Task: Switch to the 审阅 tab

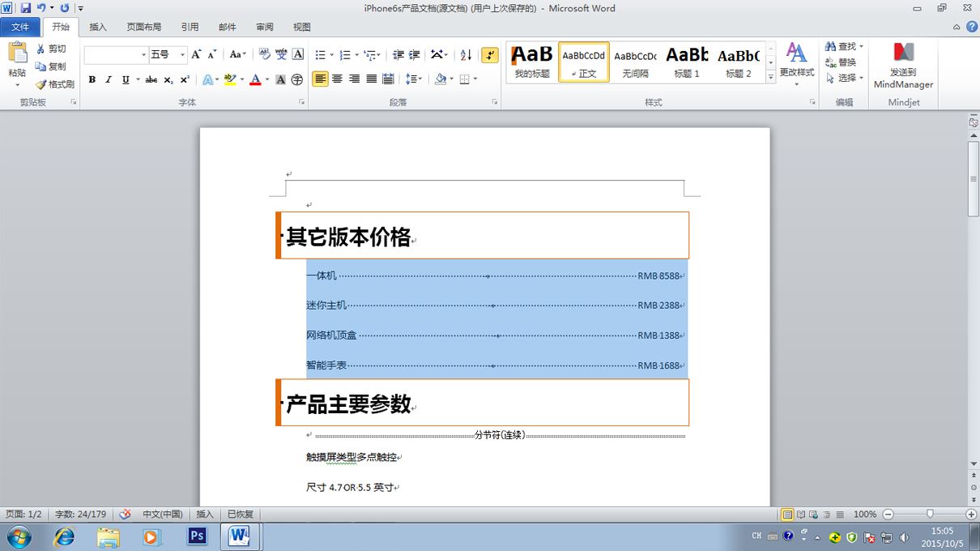Action: point(265,27)
